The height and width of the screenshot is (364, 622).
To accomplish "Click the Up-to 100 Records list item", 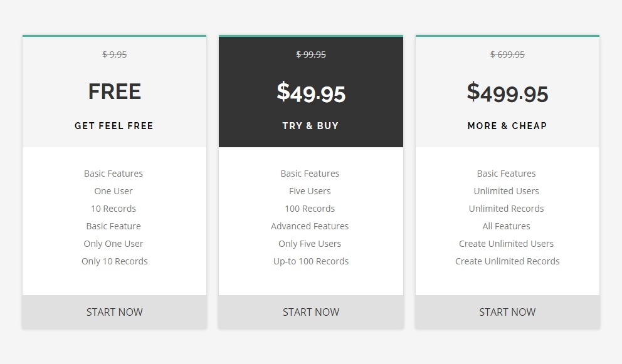I will [x=310, y=261].
